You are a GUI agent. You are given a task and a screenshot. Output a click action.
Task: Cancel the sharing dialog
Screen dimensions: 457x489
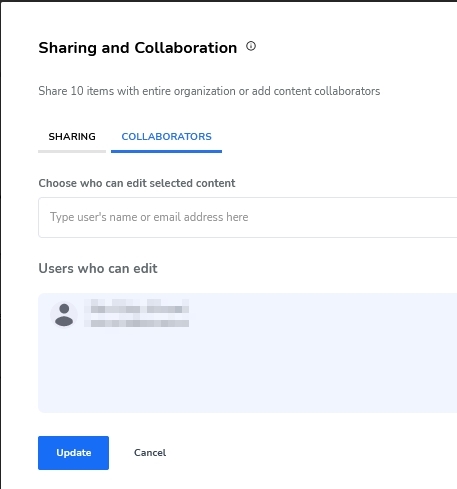[150, 453]
